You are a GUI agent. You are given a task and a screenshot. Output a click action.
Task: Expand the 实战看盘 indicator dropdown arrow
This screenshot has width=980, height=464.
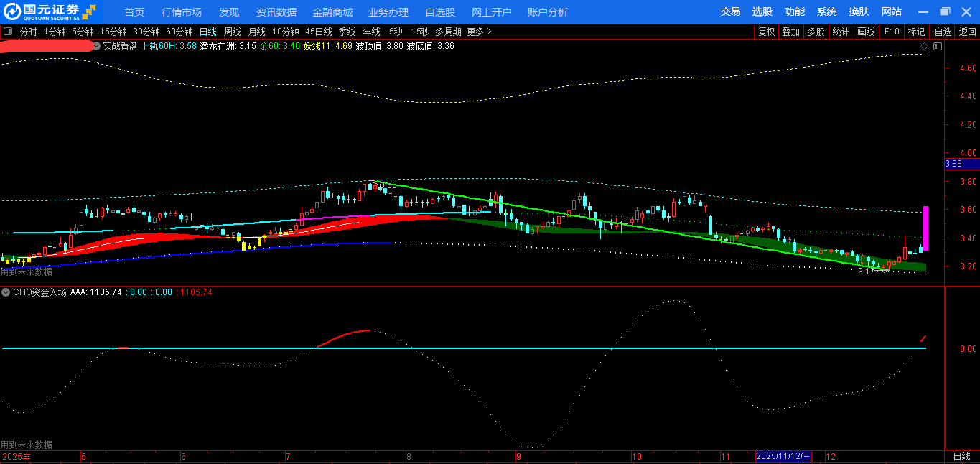(x=97, y=46)
